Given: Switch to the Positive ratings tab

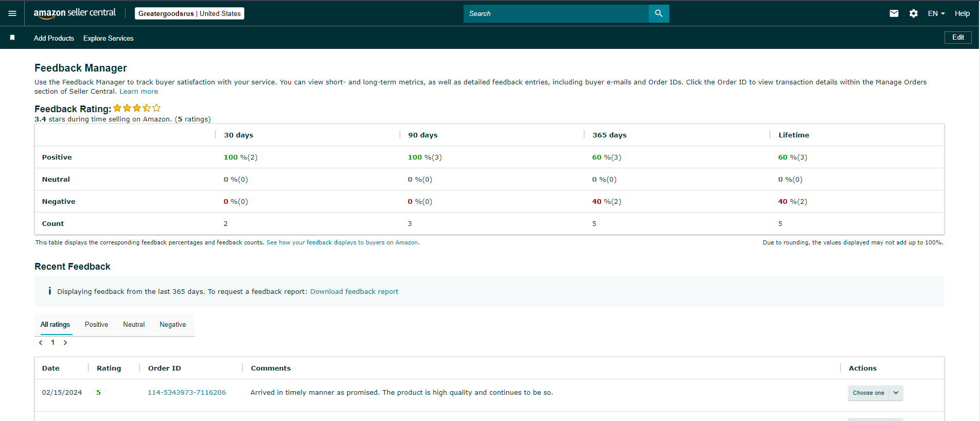Looking at the screenshot, I should click(x=96, y=325).
